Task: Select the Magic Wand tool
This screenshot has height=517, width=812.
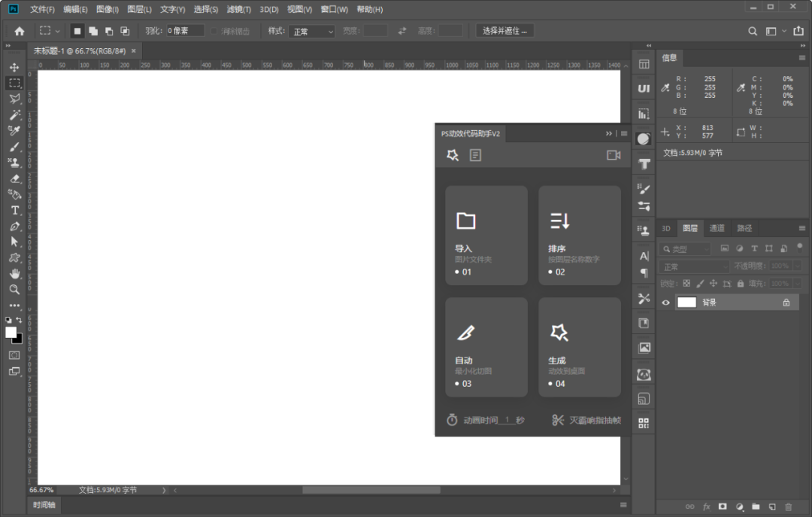Action: (14, 114)
